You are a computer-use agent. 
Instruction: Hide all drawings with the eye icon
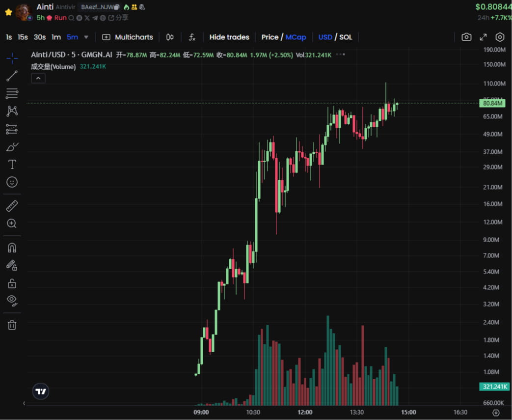pyautogui.click(x=11, y=300)
